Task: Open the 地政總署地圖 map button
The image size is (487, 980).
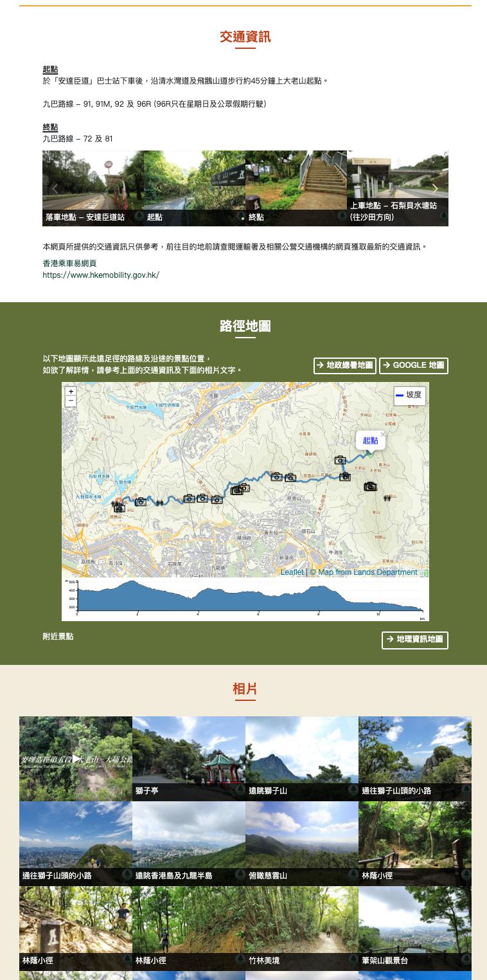Action: 344,365
